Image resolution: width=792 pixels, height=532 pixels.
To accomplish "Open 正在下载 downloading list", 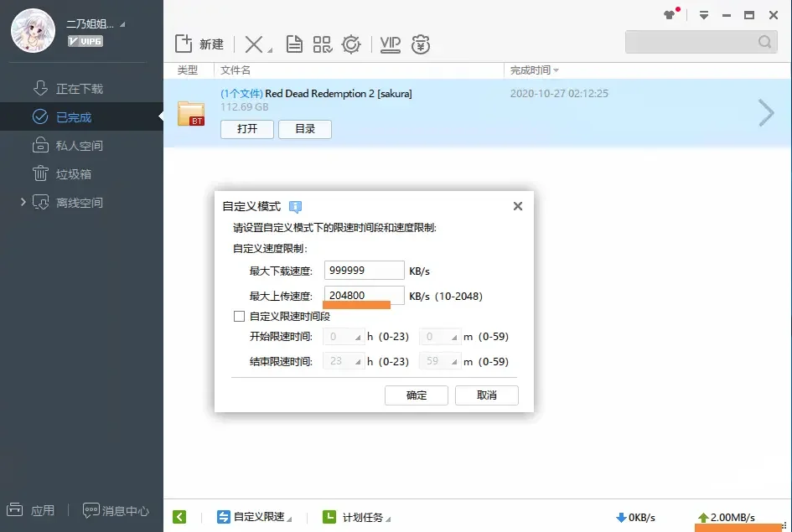I will click(x=81, y=88).
